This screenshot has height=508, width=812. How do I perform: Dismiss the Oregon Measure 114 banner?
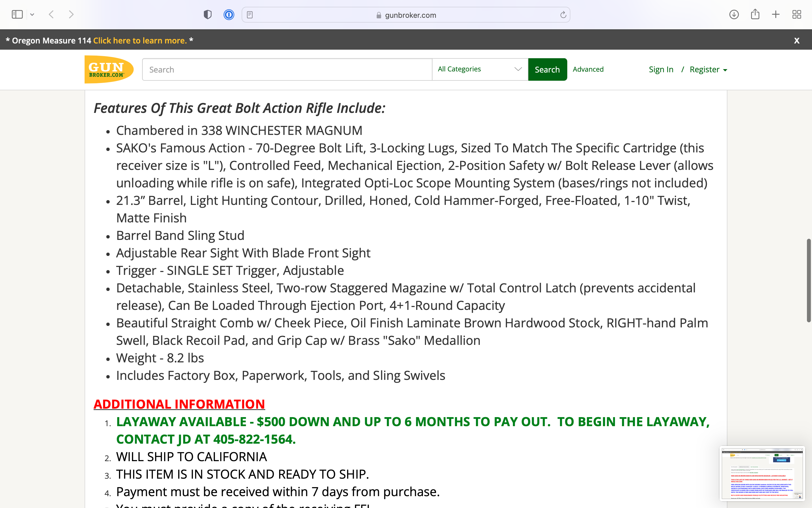click(796, 40)
